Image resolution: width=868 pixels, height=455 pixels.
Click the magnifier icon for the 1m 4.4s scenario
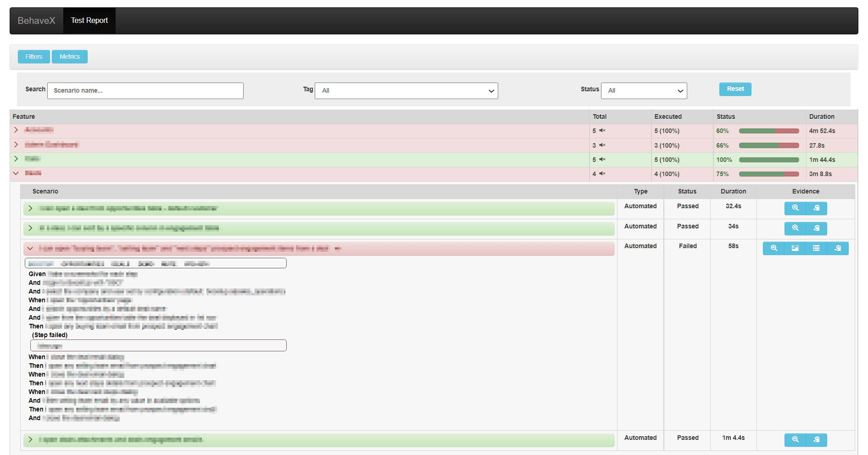795,440
